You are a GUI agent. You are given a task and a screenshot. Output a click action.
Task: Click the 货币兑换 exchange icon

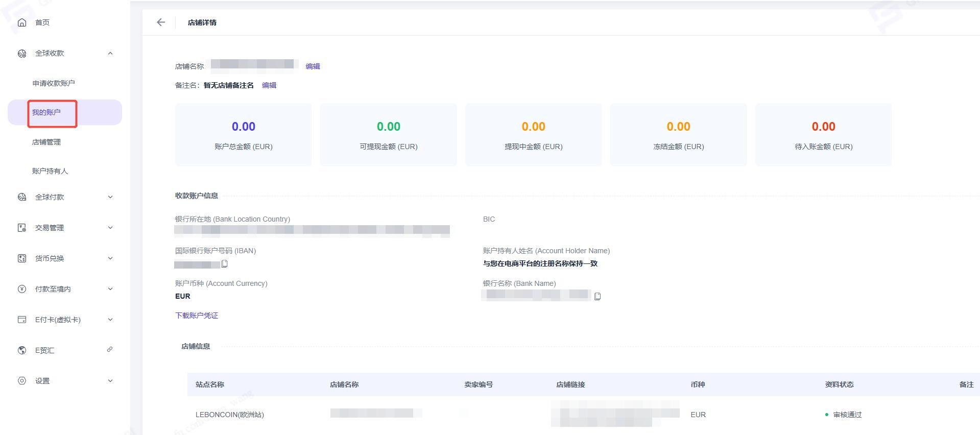pos(22,258)
